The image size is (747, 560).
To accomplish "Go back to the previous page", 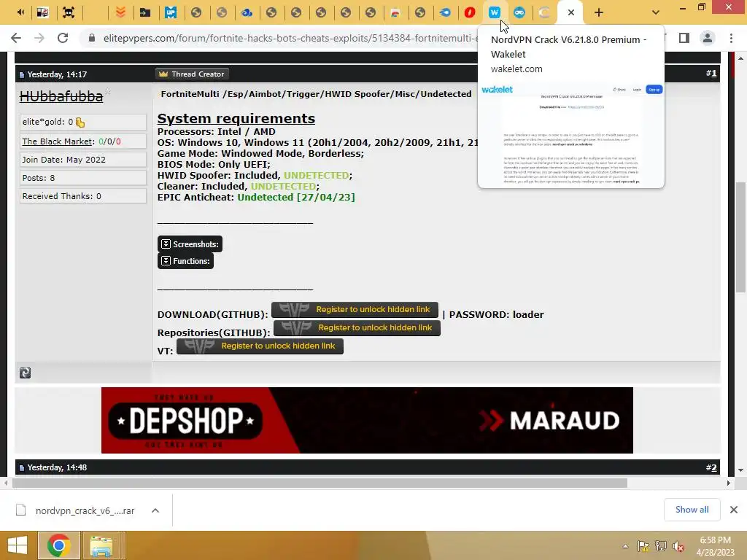I will pyautogui.click(x=16, y=38).
